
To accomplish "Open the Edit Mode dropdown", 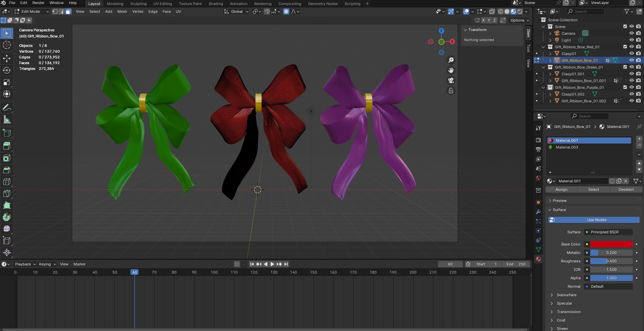I will (32, 11).
